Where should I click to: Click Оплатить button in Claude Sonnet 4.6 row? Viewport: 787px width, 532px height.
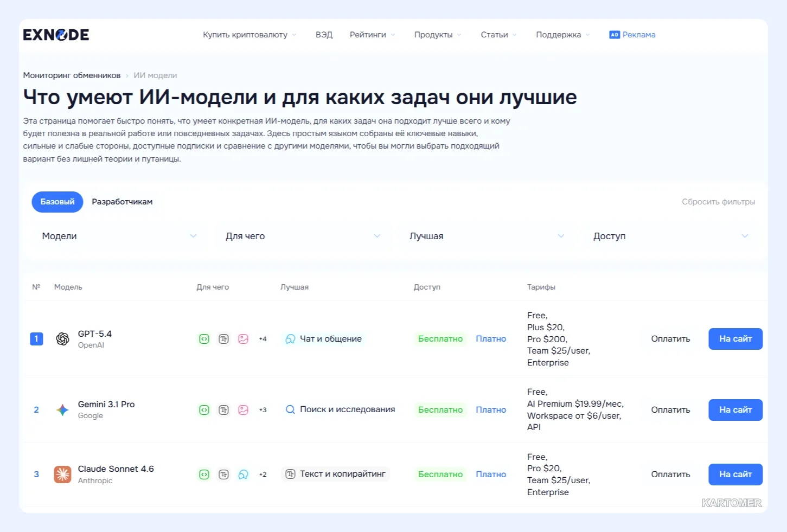(x=670, y=475)
